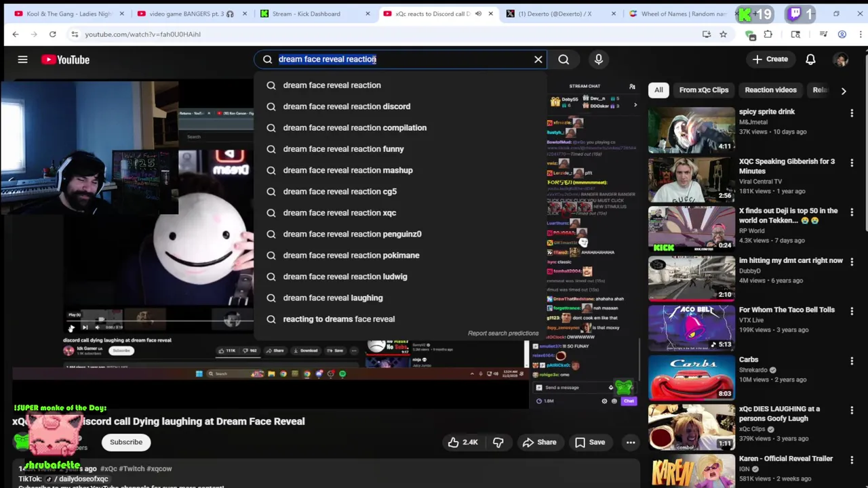Open more actions three-dot button under video
This screenshot has height=488, width=868.
pos(631,443)
